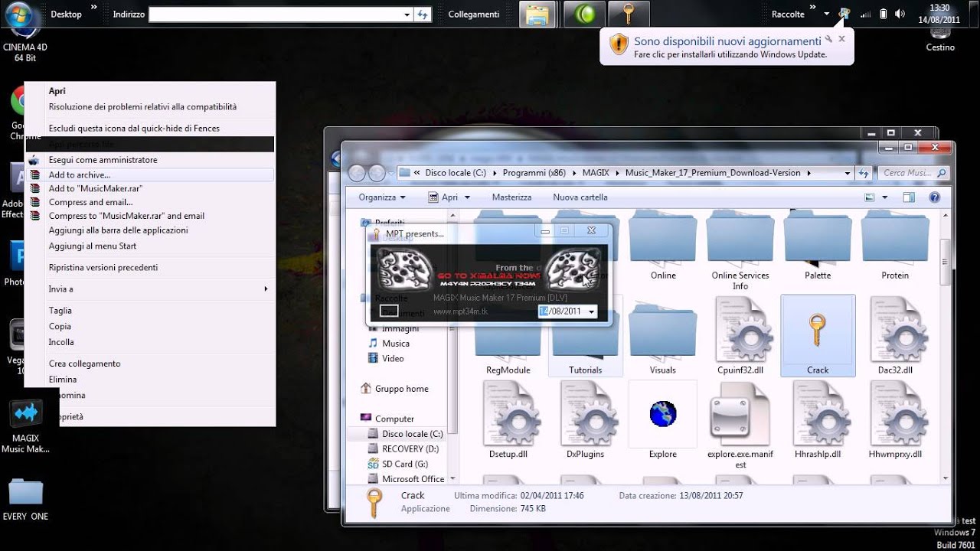Select the Crack key file icon
The width and height of the screenshot is (980, 551).
(818, 336)
